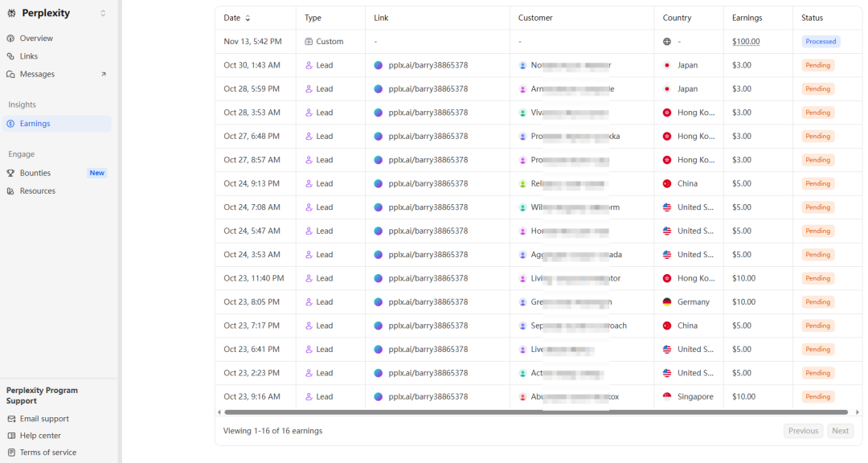This screenshot has width=868, height=463.
Task: Click the customer avatar on Oct 27, 8:57 AM row
Action: [522, 160]
